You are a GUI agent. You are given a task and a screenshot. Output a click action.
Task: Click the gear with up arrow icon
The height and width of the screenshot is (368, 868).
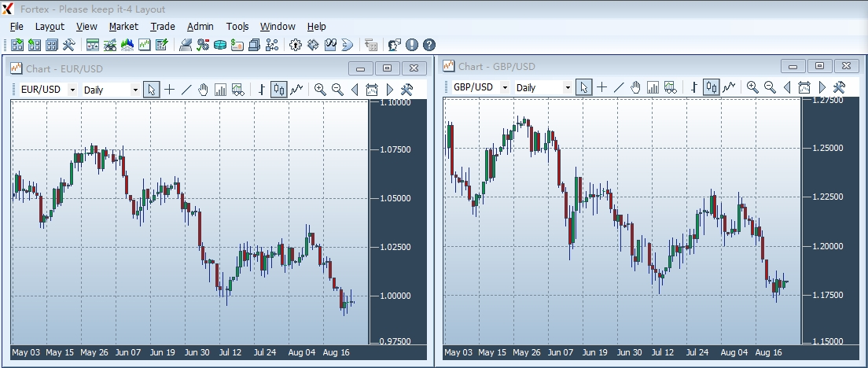pos(296,45)
